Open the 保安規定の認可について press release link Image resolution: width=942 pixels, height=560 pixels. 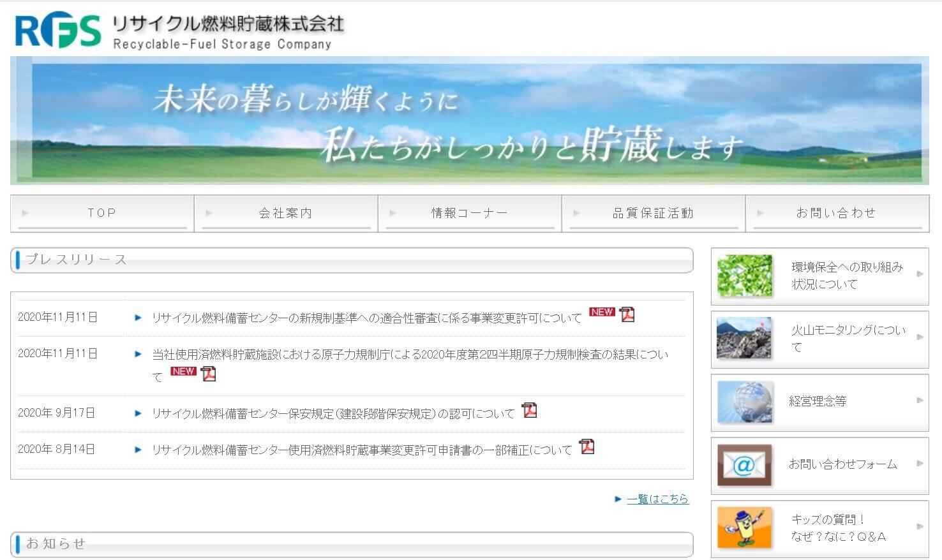point(333,414)
